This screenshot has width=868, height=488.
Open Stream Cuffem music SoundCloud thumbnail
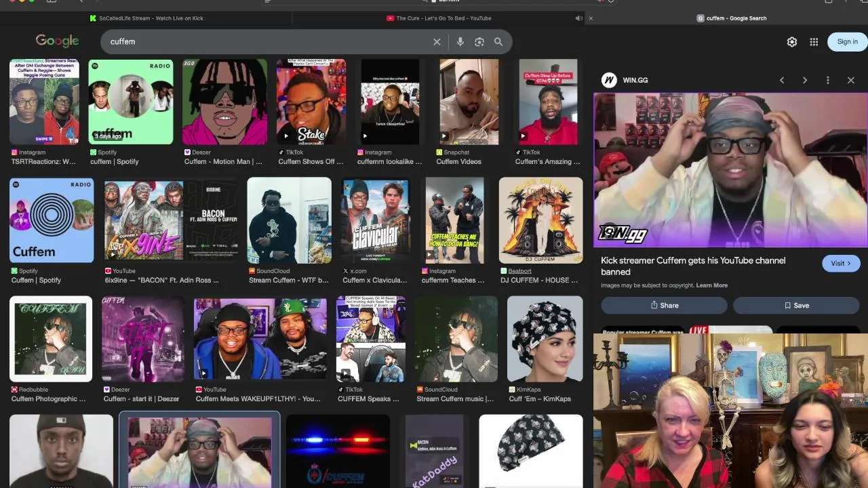pyautogui.click(x=456, y=339)
